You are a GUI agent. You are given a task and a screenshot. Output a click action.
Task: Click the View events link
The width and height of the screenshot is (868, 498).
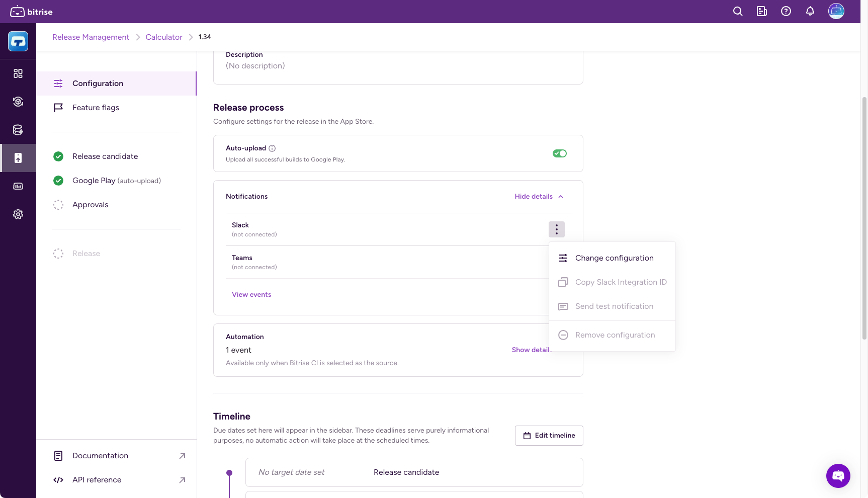coord(251,294)
